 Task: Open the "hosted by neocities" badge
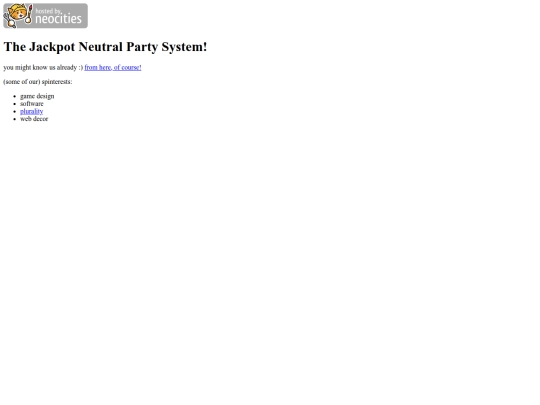45,16
